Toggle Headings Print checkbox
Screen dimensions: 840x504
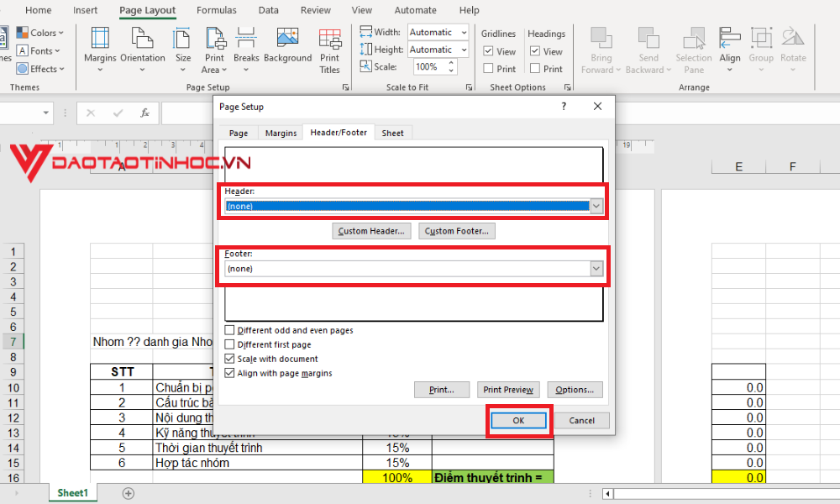[x=534, y=69]
